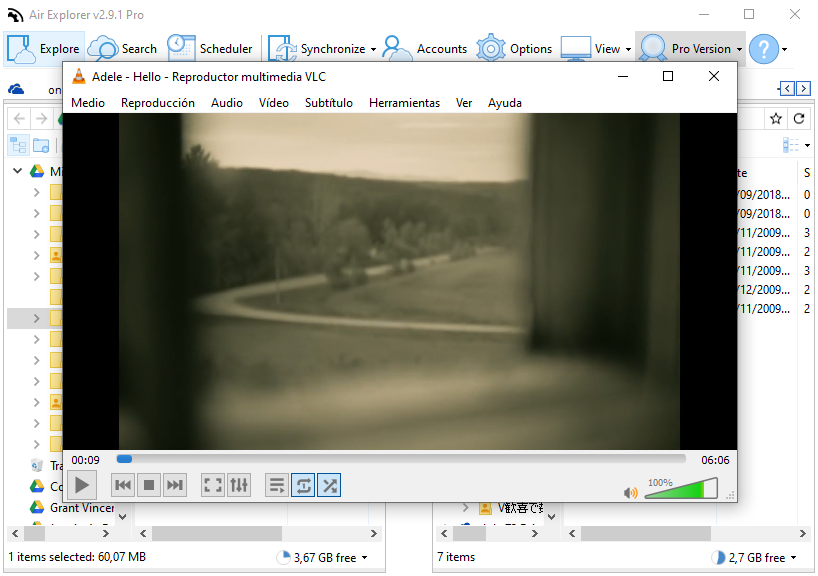
Task: Click the Google Drive root icon
Action: pos(37,171)
